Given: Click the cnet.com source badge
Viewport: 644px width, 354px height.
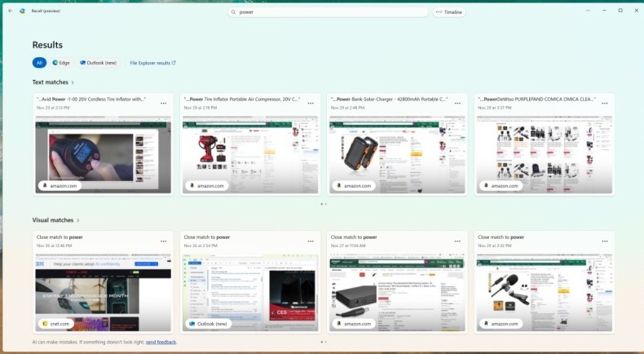Looking at the screenshot, I should [x=56, y=324].
